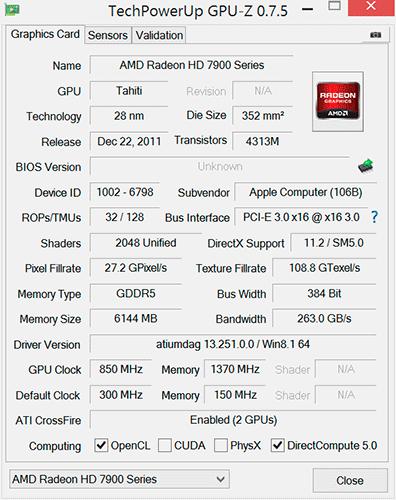Click the BIOS save chip icon
Image resolution: width=396 pixels, height=500 pixels.
pyautogui.click(x=365, y=166)
